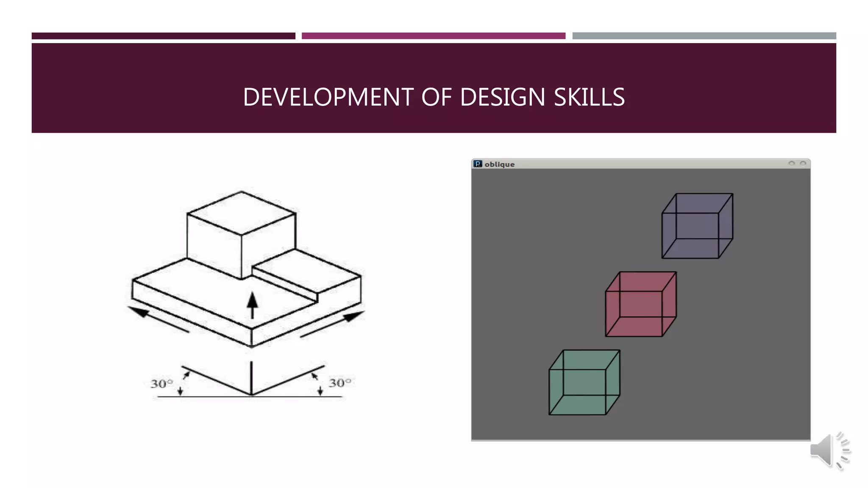Click the 'Development of Design Skills' heading
This screenshot has height=488, width=868.
[434, 97]
